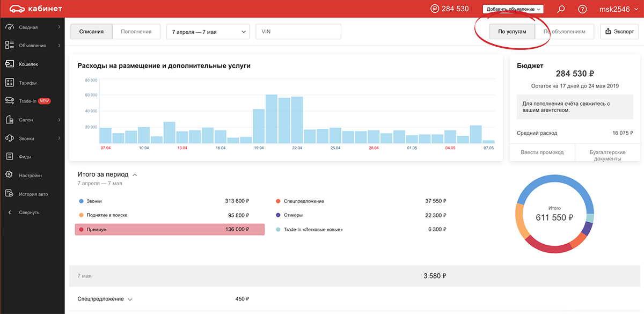Open Настройки gear icon in sidebar

9,175
